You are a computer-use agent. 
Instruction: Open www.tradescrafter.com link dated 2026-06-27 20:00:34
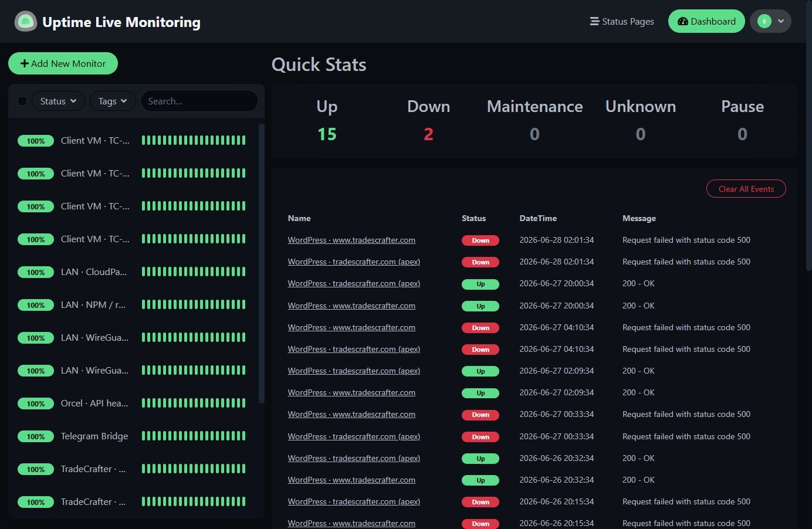click(x=351, y=306)
